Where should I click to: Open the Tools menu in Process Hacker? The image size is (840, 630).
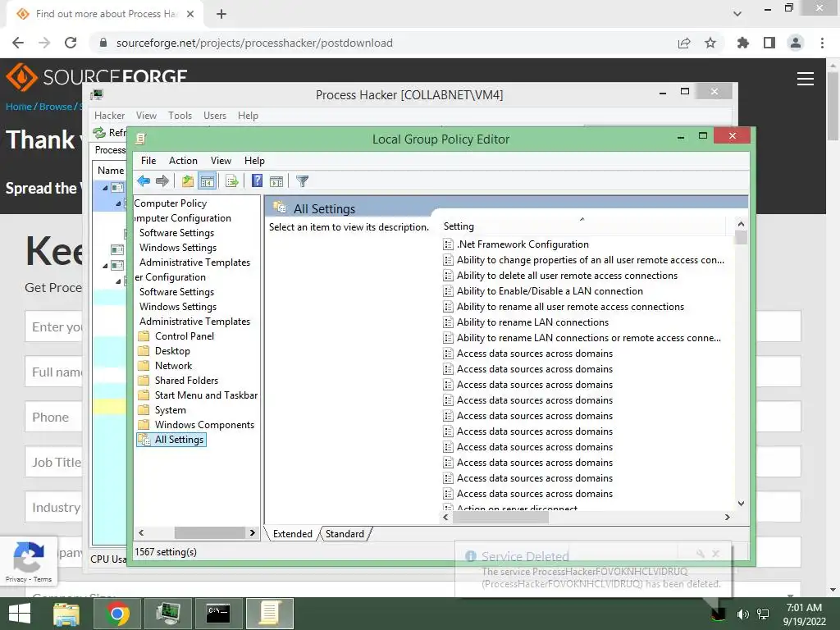(x=180, y=116)
